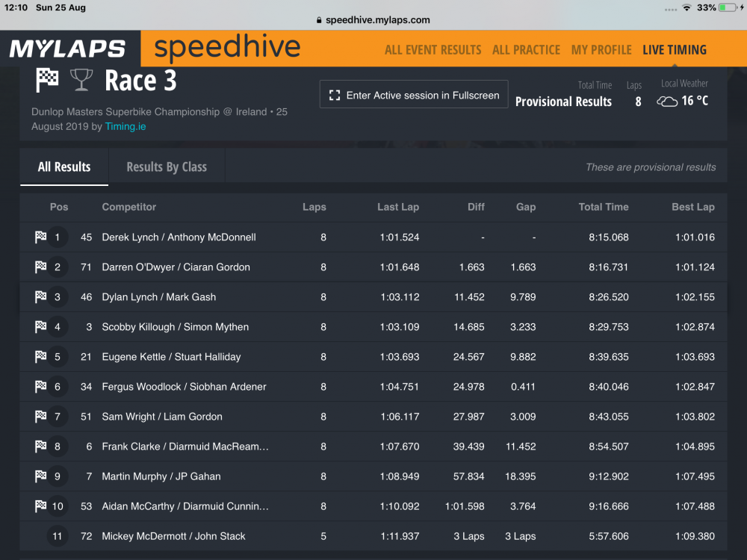Viewport: 747px width, 560px height.
Task: Click the Competitor column header
Action: (129, 207)
